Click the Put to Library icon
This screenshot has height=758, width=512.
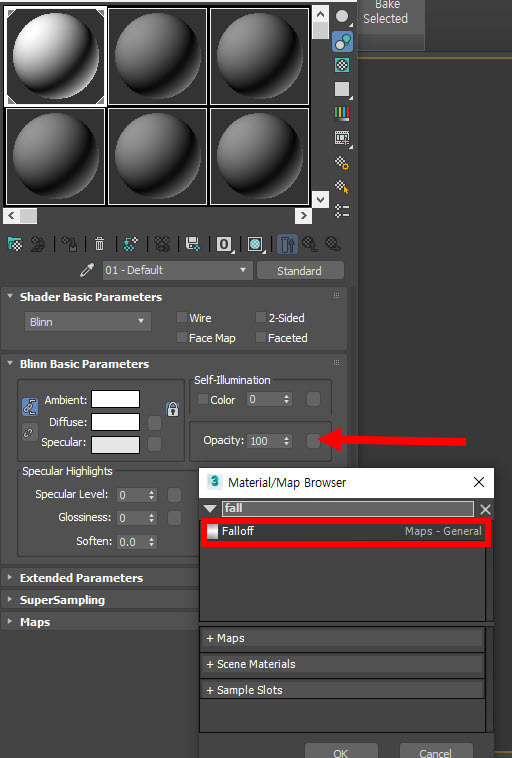coord(193,244)
